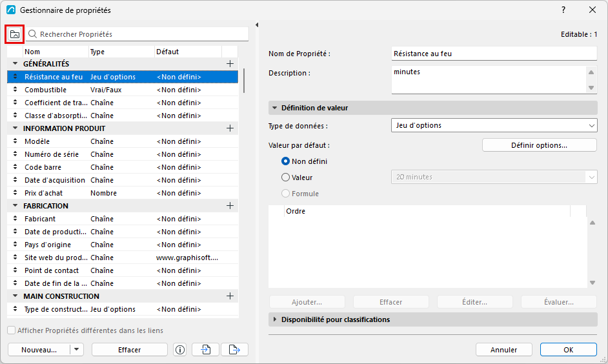Expand Disponibilité pour classifications section
Screen dimensions: 608x364
tap(274, 319)
